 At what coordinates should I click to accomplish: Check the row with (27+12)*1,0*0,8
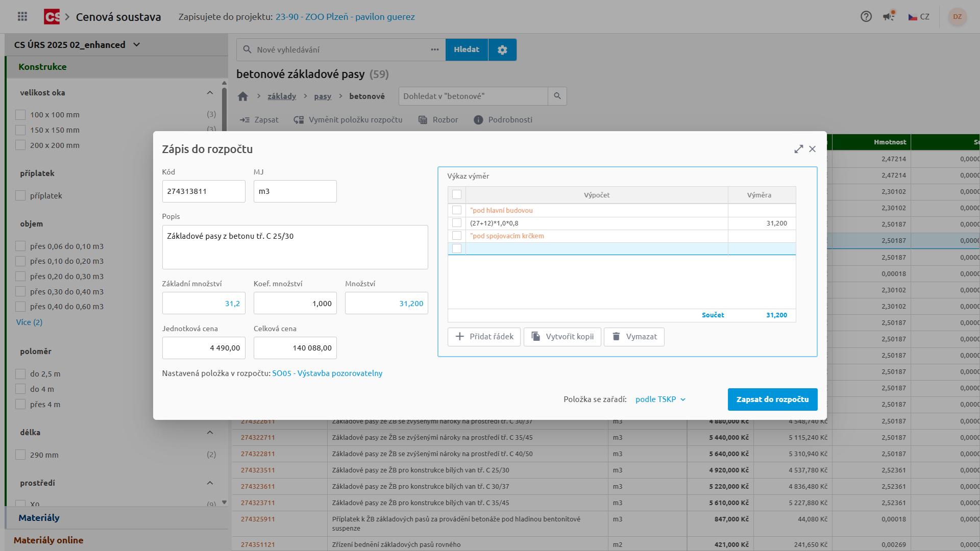(x=457, y=223)
